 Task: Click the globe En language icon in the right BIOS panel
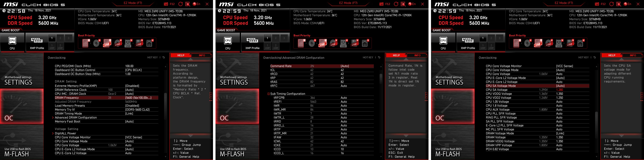(x=628, y=4)
